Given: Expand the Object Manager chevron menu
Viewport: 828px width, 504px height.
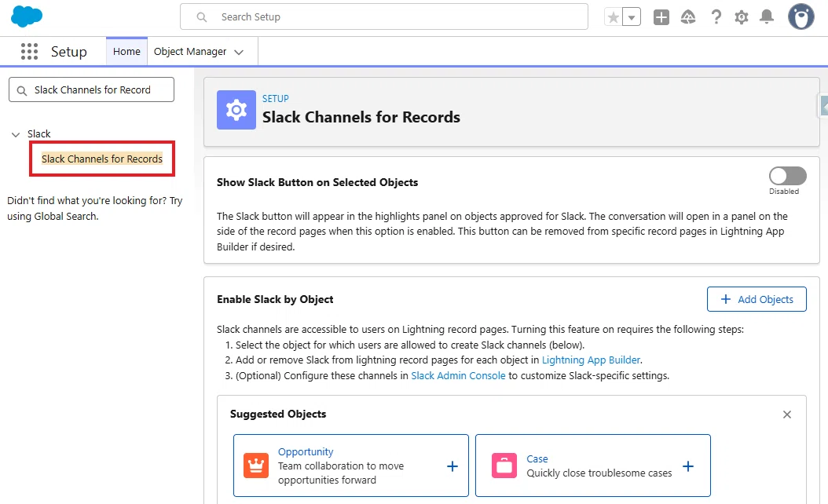Looking at the screenshot, I should (239, 53).
